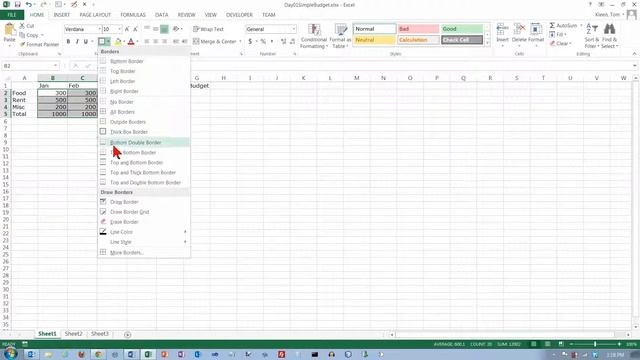Viewport: 640px width, 360px height.
Task: Open Excel from the taskbar
Action: coord(148,354)
